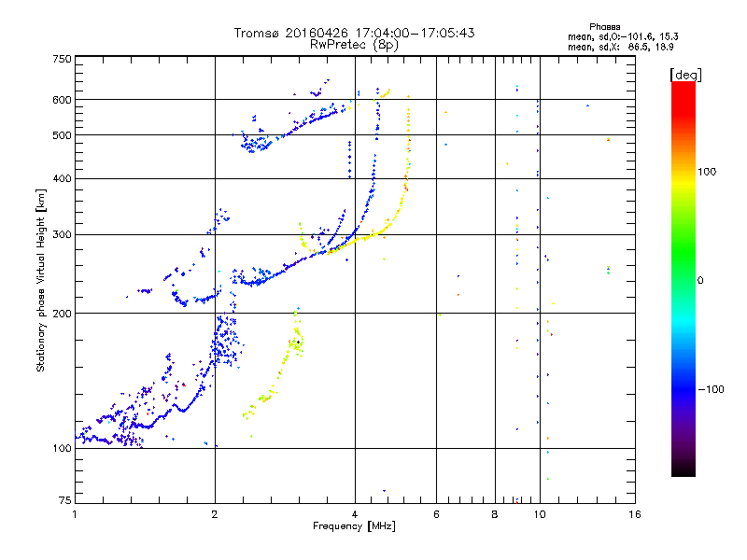The width and height of the screenshot is (747, 560).
Task: Click the y-axis tick label '600'
Action: click(x=63, y=100)
